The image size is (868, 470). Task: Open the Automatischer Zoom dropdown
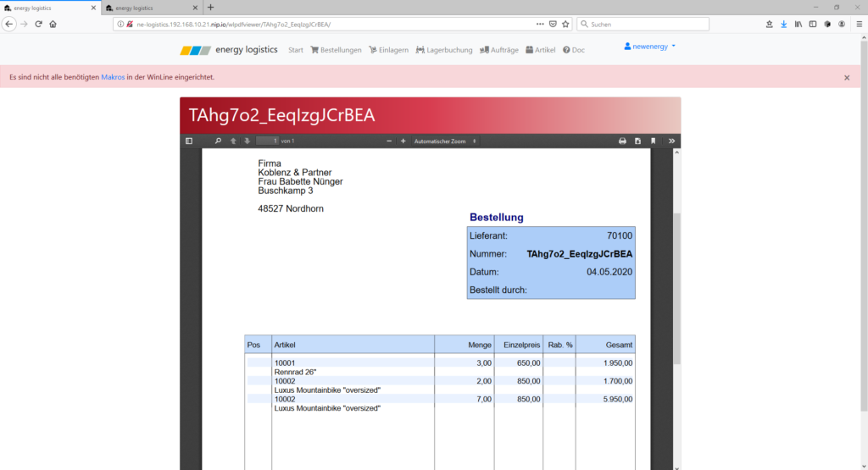[445, 141]
